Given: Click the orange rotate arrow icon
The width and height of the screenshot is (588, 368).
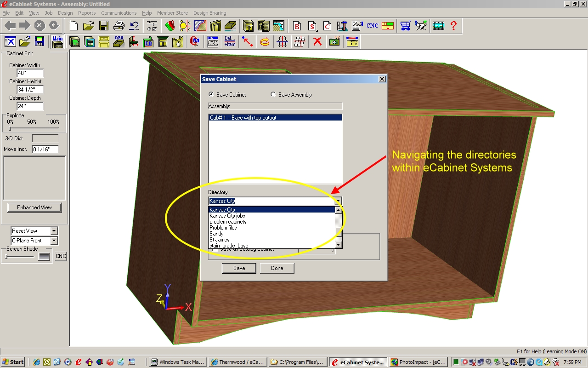Looking at the screenshot, I should click(x=265, y=42).
